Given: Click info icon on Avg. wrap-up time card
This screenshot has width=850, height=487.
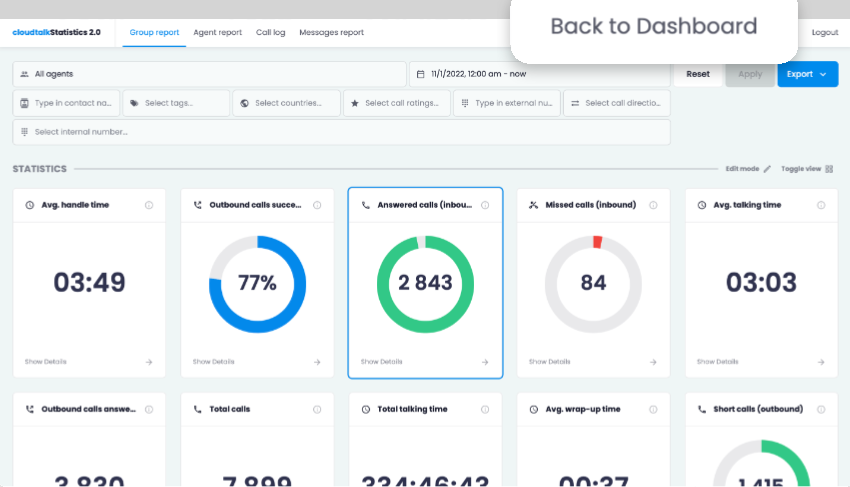Looking at the screenshot, I should coord(653,409).
